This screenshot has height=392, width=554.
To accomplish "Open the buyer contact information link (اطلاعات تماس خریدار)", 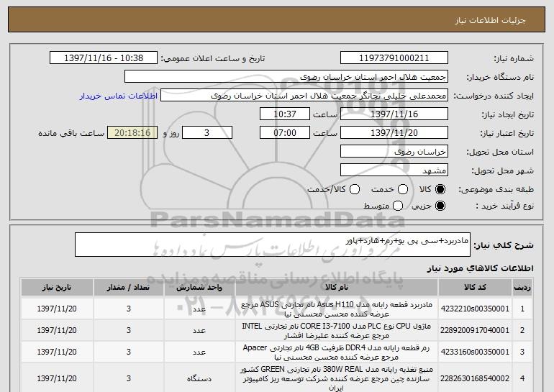I will click(x=119, y=96).
